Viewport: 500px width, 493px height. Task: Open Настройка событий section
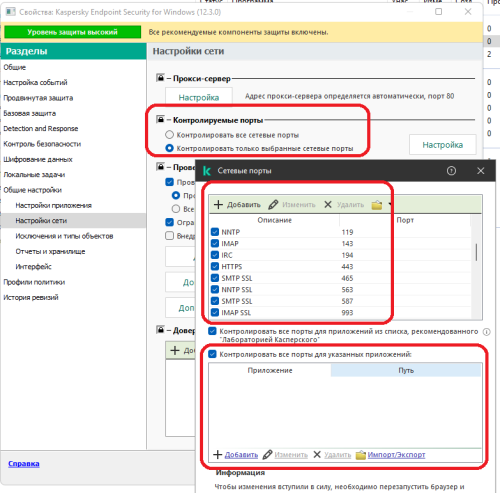35,82
